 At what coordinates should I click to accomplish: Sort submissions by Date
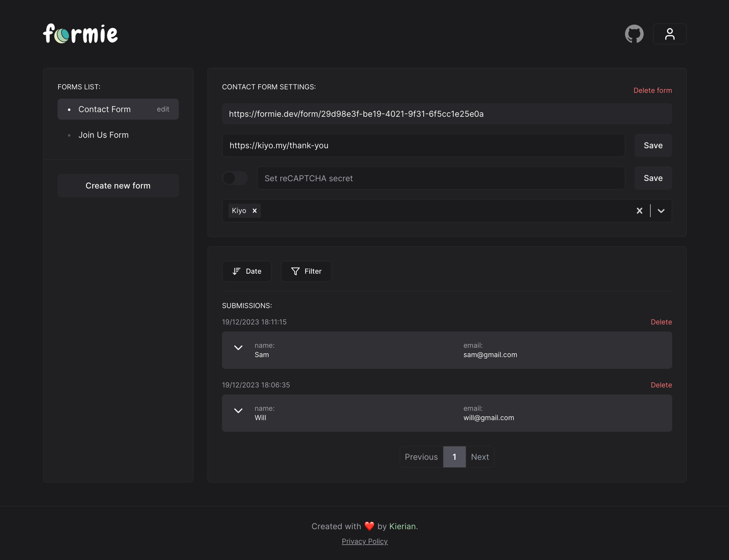click(x=247, y=271)
